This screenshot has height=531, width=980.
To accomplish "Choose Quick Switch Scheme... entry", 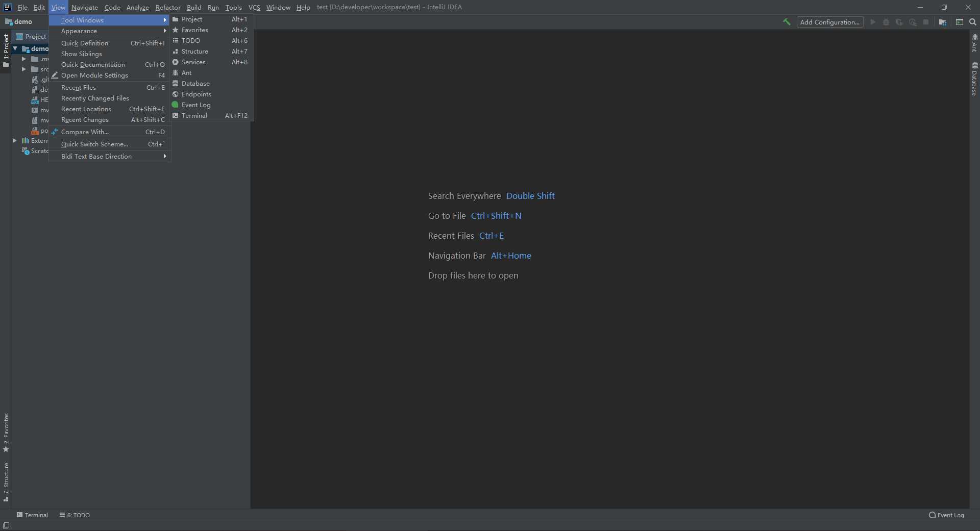I will 109,144.
